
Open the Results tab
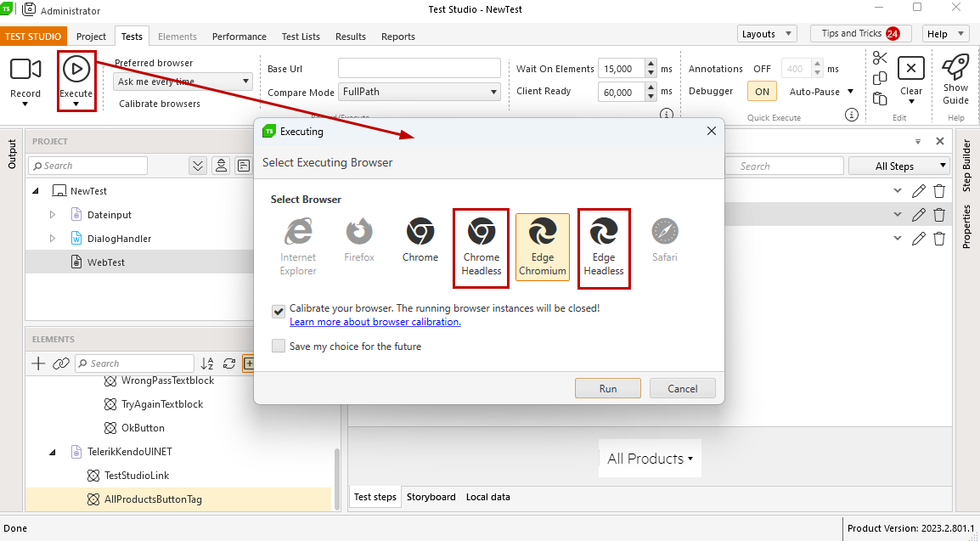click(x=351, y=37)
